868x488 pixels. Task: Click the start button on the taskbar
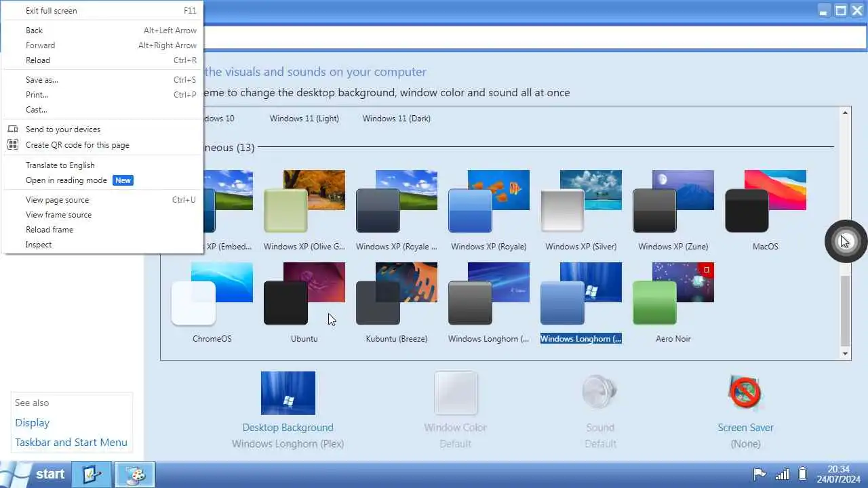coord(34,474)
